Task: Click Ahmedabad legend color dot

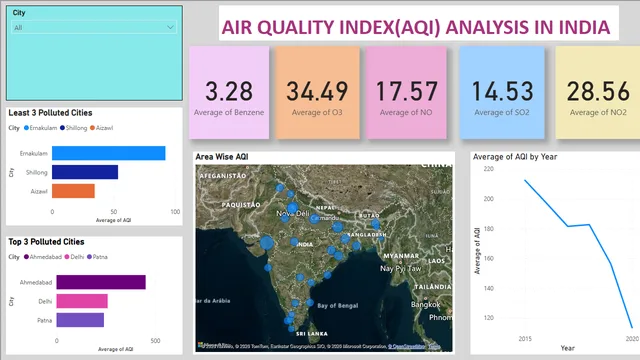Action: click(x=26, y=257)
